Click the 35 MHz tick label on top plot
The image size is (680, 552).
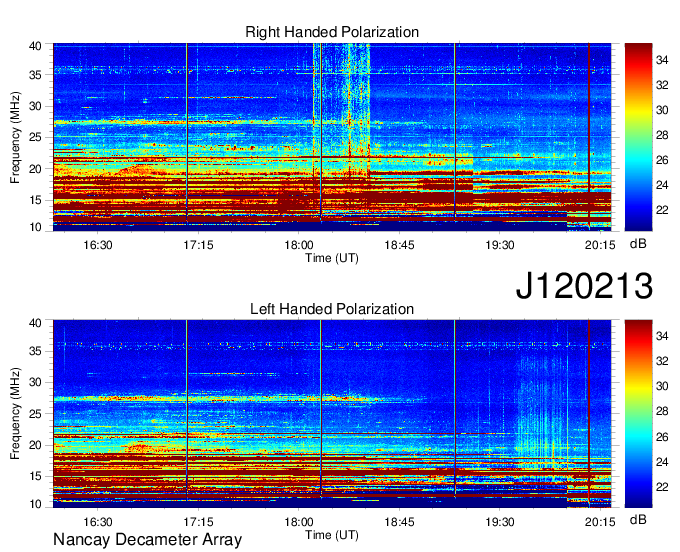tap(35, 75)
